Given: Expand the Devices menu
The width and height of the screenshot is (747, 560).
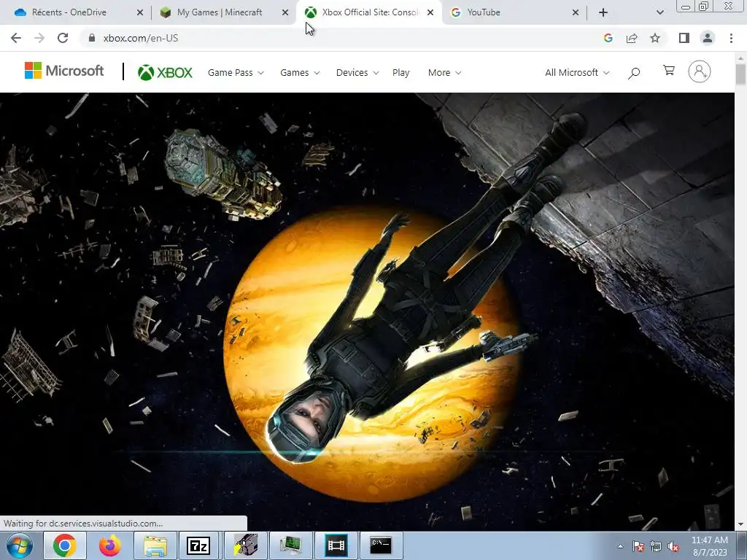Looking at the screenshot, I should (357, 73).
